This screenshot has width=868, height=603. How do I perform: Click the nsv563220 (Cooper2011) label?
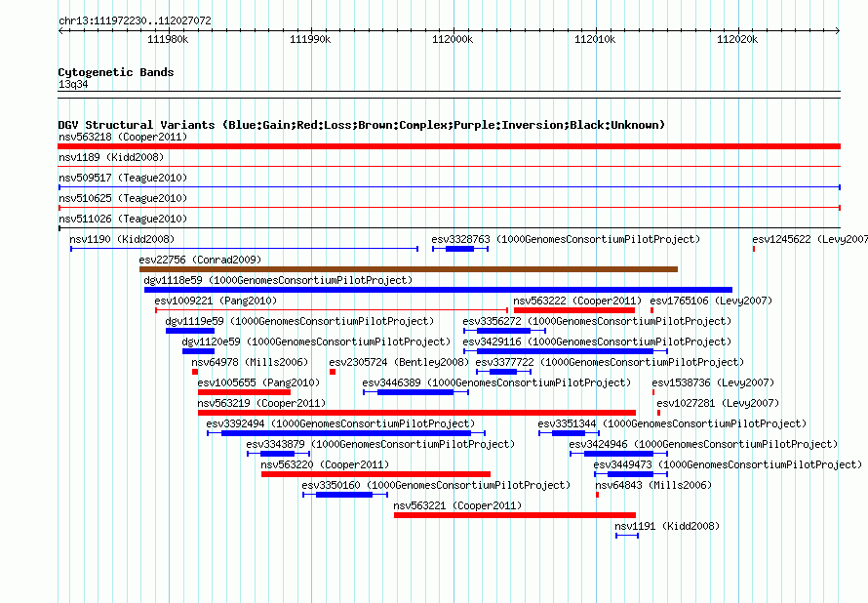(x=325, y=464)
